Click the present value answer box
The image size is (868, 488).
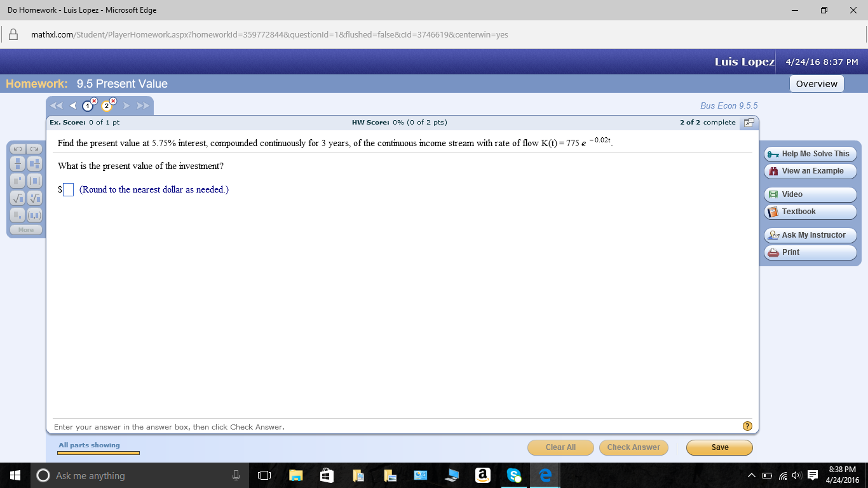(68, 189)
